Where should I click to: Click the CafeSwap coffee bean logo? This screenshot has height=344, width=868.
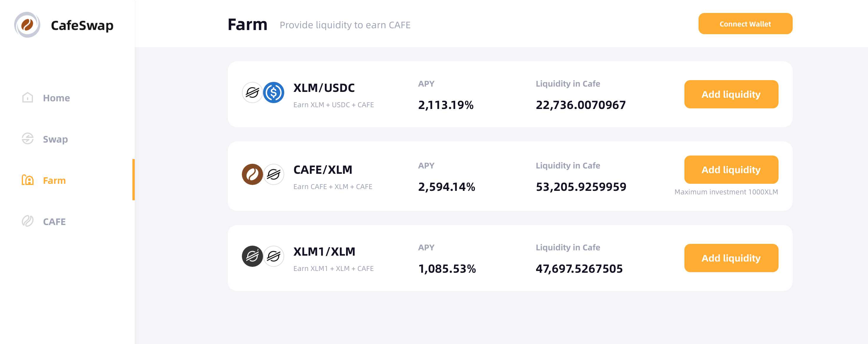(x=27, y=25)
